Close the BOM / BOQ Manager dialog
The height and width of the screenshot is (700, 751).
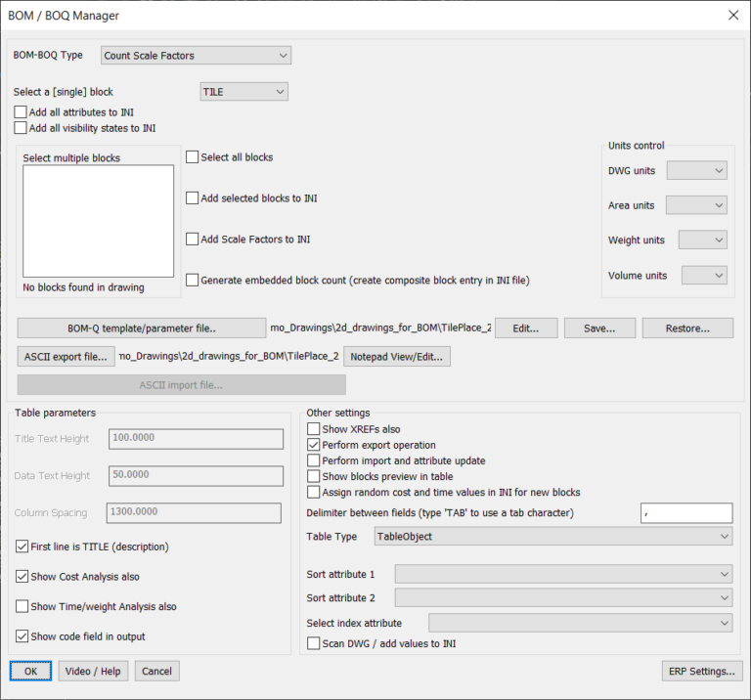click(x=733, y=16)
